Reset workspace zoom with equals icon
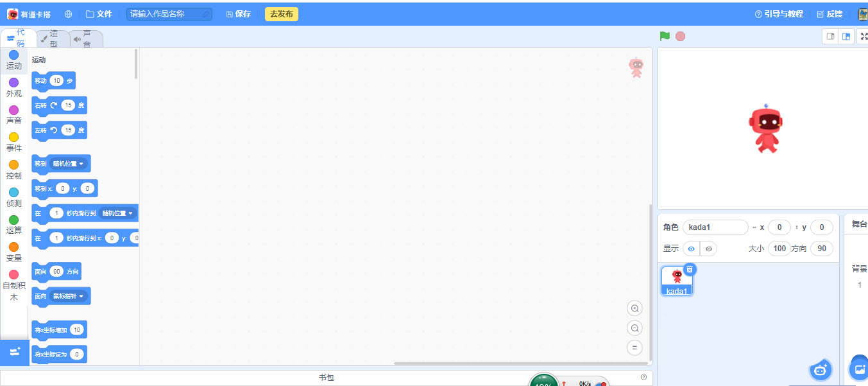 pyautogui.click(x=634, y=348)
